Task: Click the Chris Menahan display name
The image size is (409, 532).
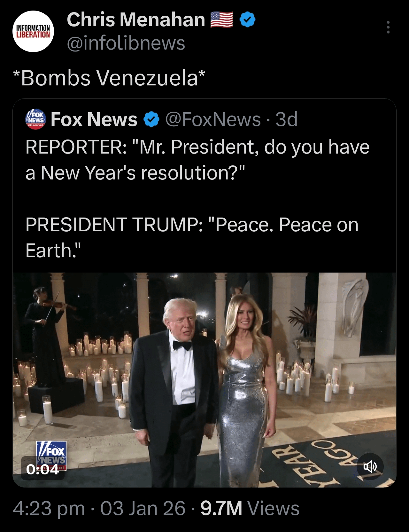Action: click(x=136, y=20)
